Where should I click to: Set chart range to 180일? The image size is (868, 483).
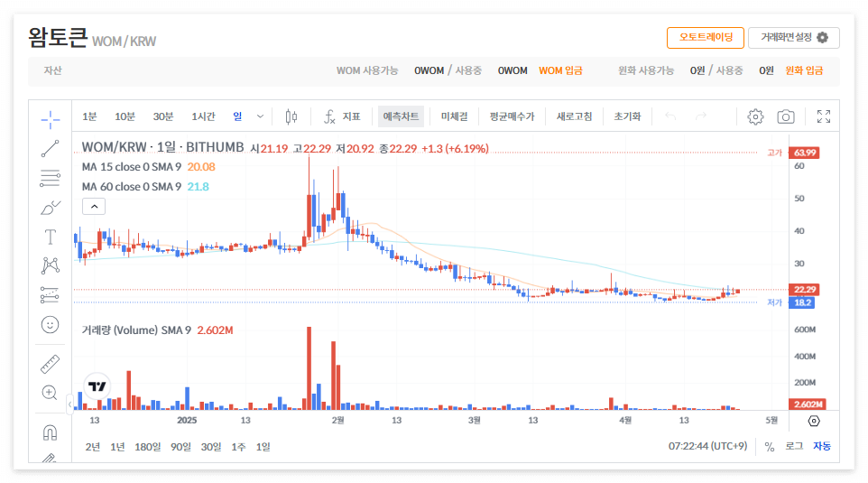pos(147,447)
